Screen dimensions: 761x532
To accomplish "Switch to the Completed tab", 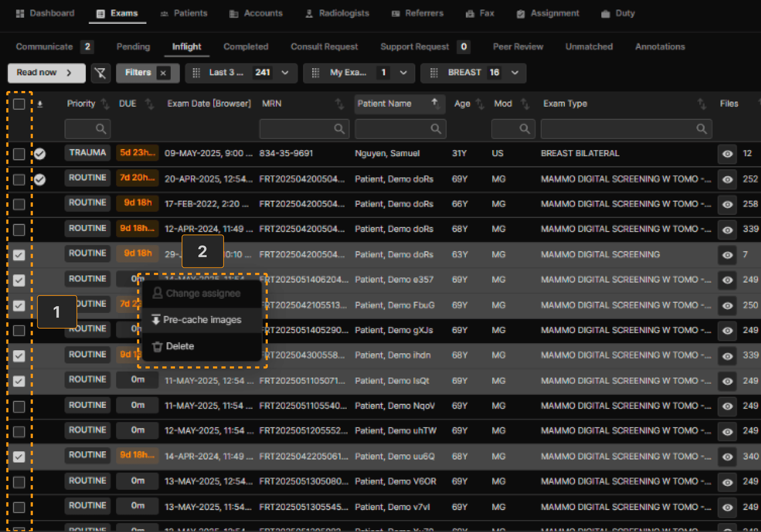I will (x=246, y=47).
